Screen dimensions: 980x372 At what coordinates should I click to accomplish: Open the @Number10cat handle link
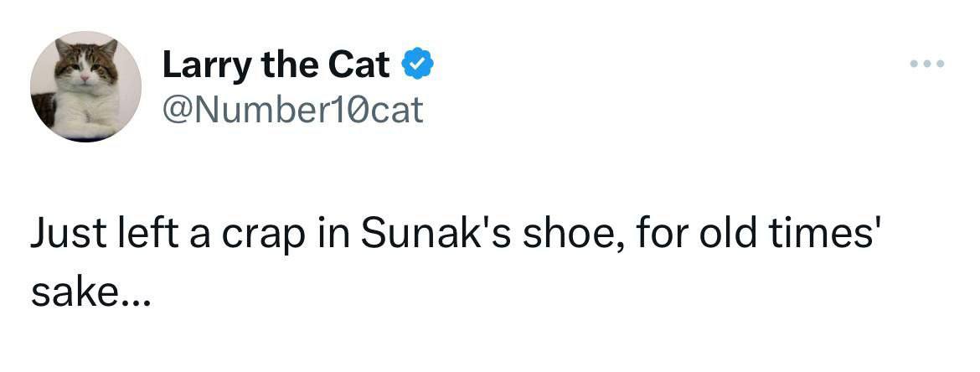coord(292,109)
